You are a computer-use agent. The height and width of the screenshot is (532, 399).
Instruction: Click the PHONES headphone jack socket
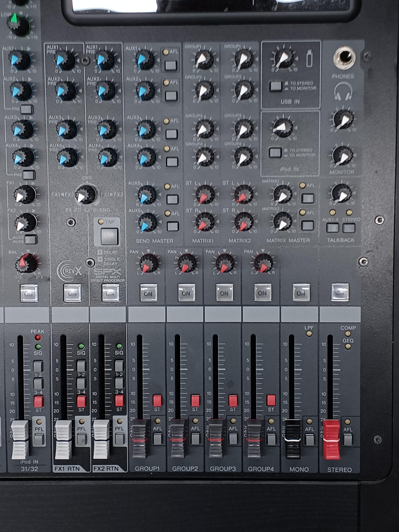[x=344, y=58]
